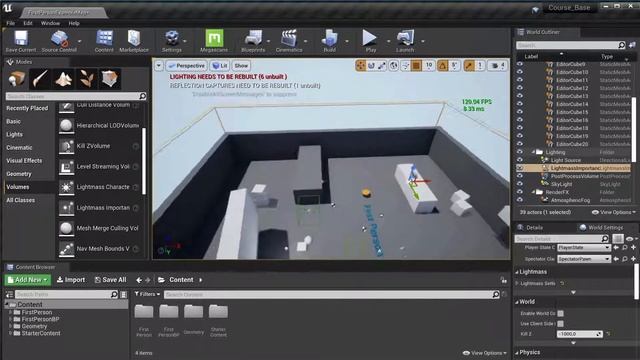
Task: Click the Add New button
Action: pos(28,280)
